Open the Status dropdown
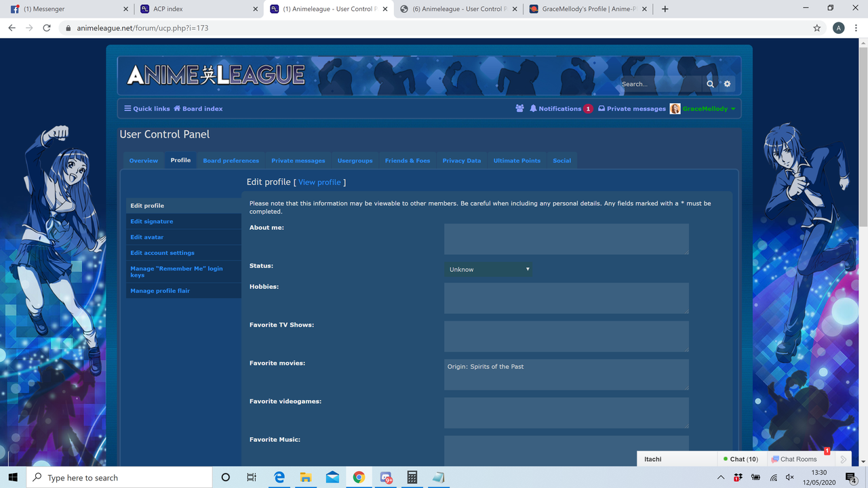The image size is (868, 488). [488, 269]
